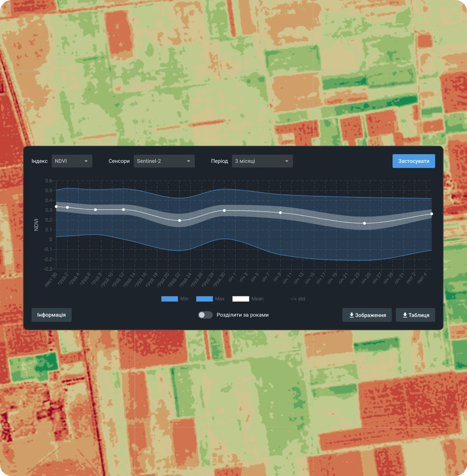Click the Застосувати button

pos(413,161)
